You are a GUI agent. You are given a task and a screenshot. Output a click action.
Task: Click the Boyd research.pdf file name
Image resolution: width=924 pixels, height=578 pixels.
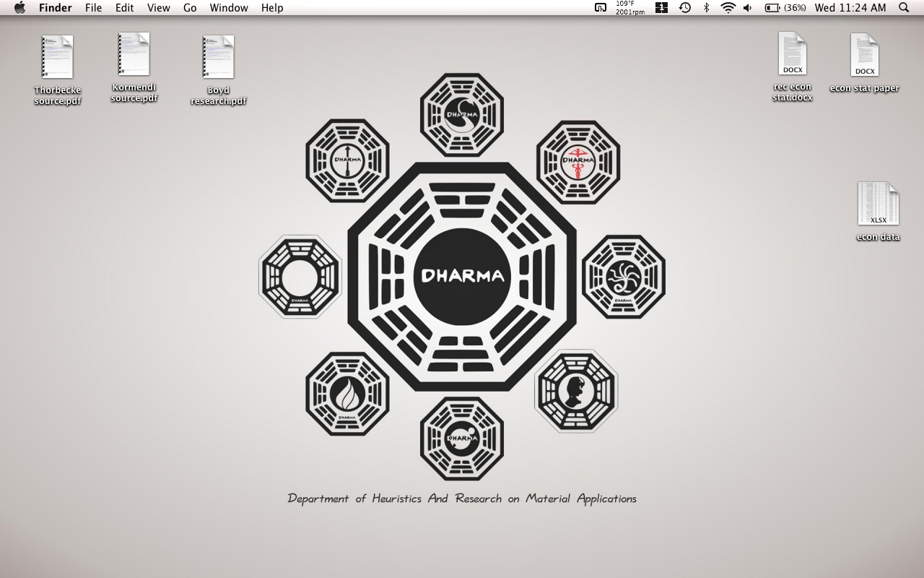tap(219, 95)
